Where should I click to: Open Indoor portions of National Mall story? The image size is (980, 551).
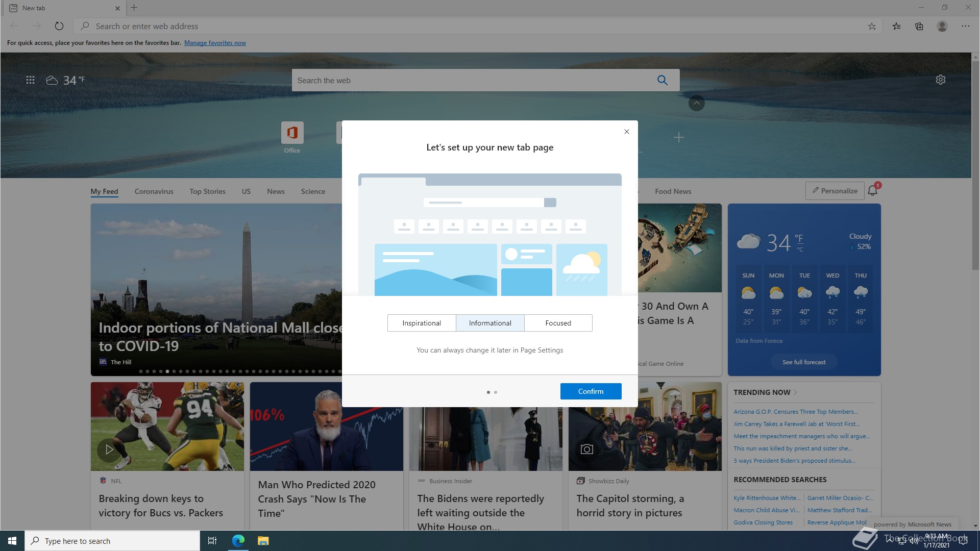(x=220, y=337)
